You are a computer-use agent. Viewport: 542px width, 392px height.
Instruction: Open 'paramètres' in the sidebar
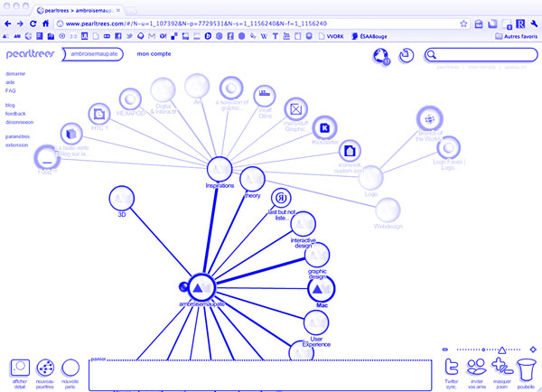(x=17, y=136)
